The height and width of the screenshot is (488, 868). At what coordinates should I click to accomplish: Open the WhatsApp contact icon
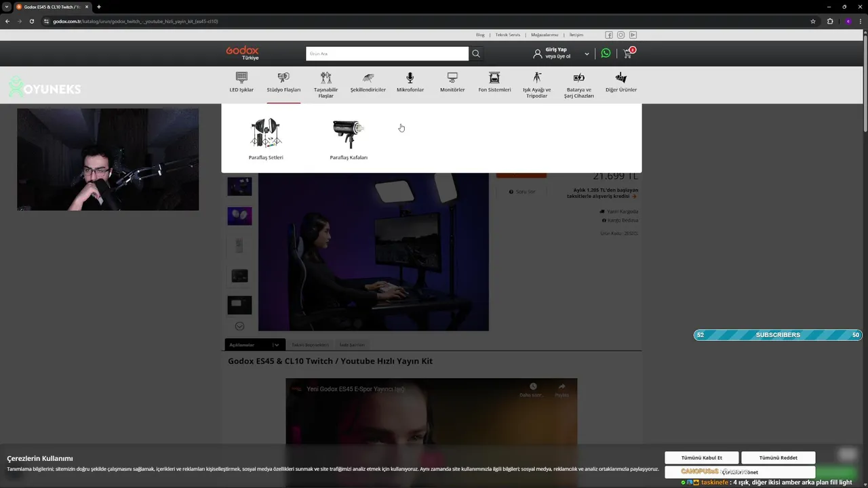coord(606,53)
